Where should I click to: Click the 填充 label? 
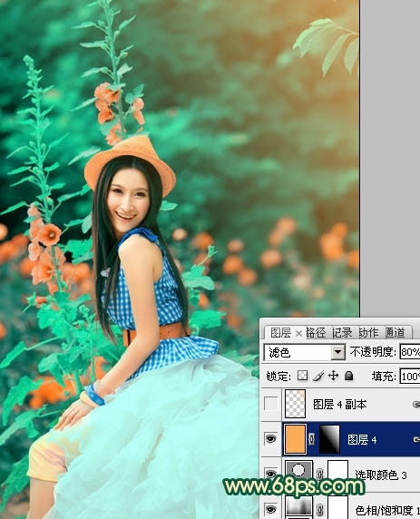[x=384, y=376]
